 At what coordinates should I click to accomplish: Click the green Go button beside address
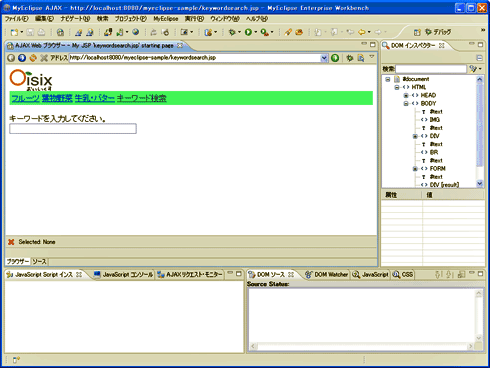[335, 58]
